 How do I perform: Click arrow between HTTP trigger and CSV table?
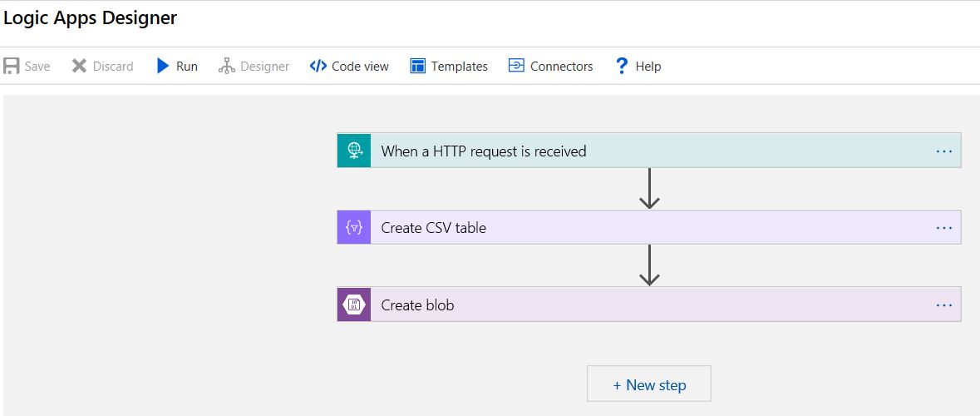coord(649,189)
